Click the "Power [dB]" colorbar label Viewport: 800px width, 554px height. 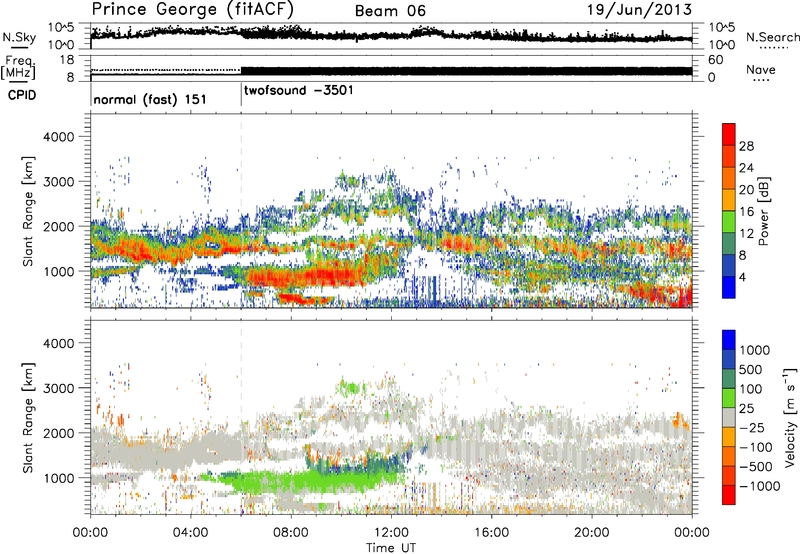[763, 211]
